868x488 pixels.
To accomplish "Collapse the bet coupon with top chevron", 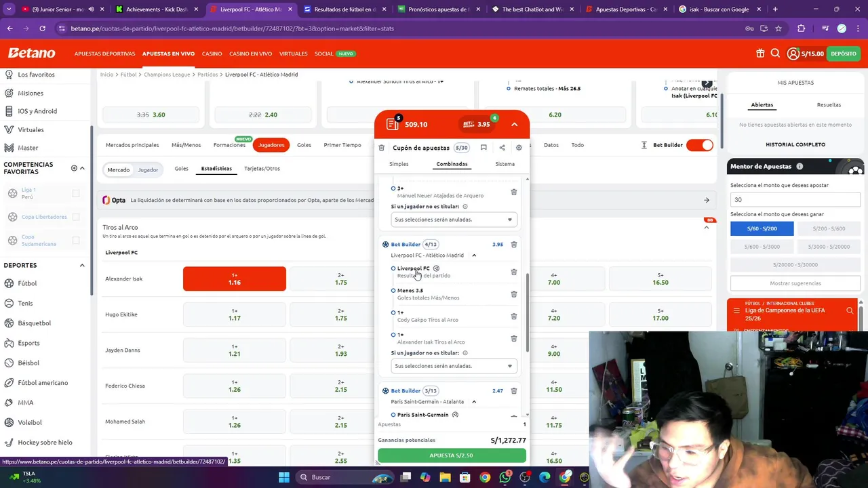I will 514,125.
